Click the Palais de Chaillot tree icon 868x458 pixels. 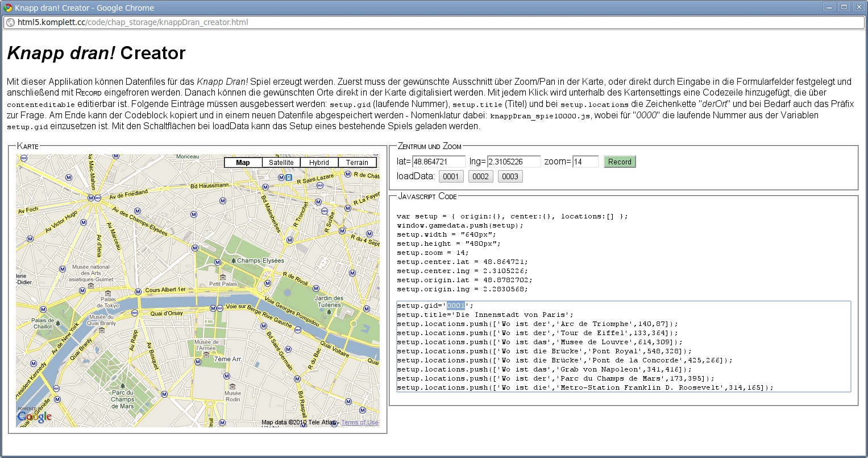pos(57,323)
